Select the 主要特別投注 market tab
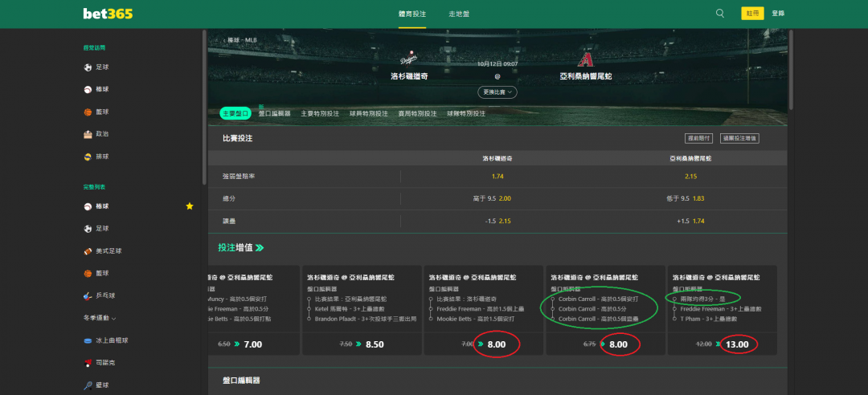The image size is (868, 395). (320, 113)
